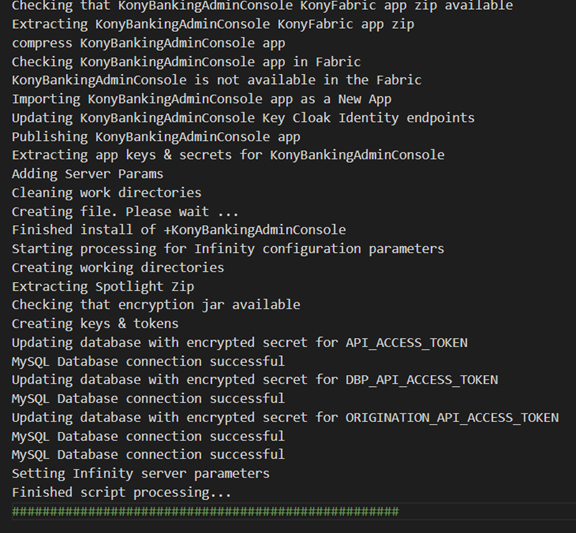Click the green hash separator line
This screenshot has width=576, height=533.
pyautogui.click(x=205, y=511)
